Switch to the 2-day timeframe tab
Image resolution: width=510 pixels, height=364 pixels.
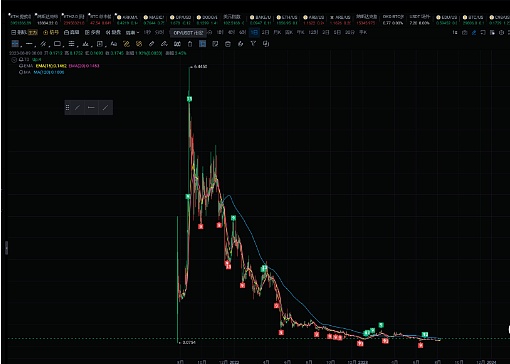pyautogui.click(x=265, y=32)
